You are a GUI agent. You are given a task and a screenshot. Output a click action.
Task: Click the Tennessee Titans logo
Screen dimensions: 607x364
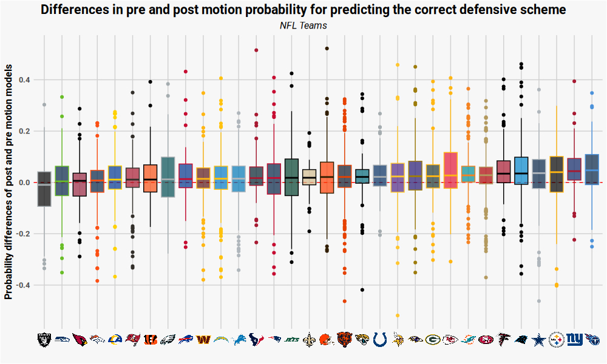coord(592,339)
